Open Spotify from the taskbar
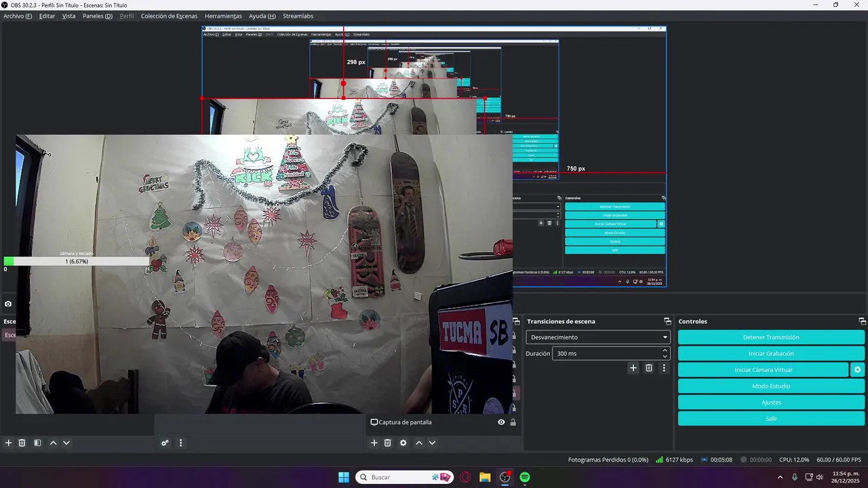The height and width of the screenshot is (488, 868). (x=525, y=477)
